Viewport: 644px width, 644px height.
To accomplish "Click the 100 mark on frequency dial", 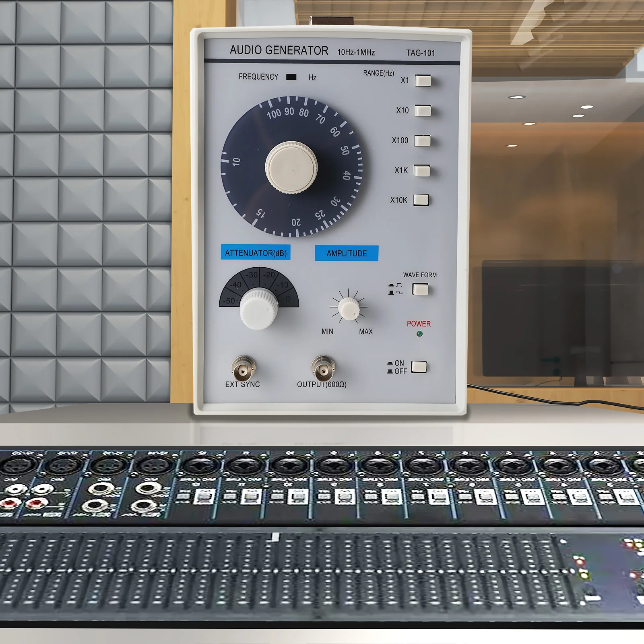I will (274, 114).
